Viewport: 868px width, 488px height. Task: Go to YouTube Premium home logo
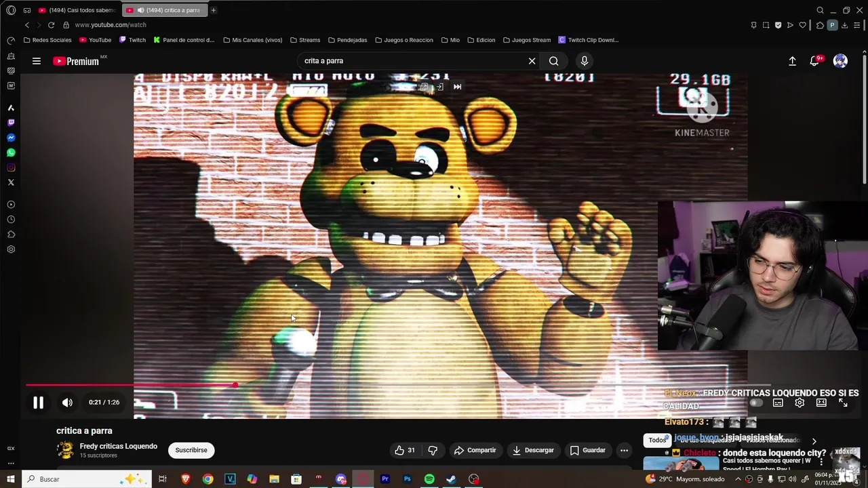coord(76,61)
